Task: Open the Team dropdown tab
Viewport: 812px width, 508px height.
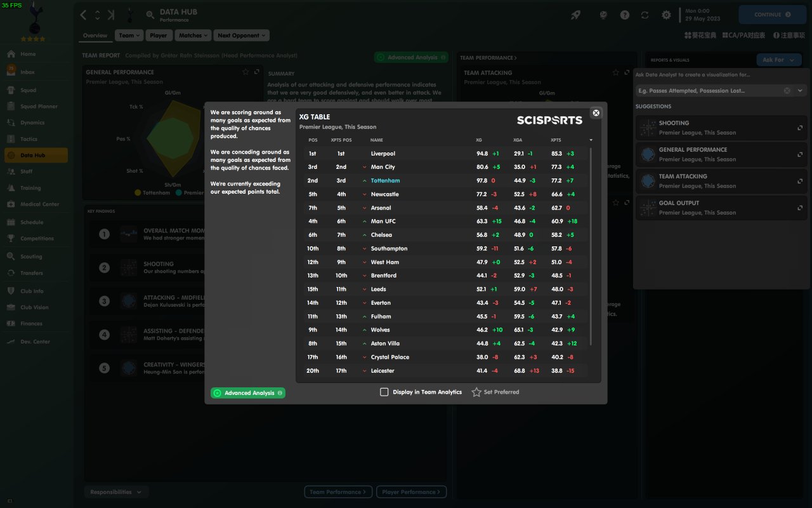Action: 129,36
